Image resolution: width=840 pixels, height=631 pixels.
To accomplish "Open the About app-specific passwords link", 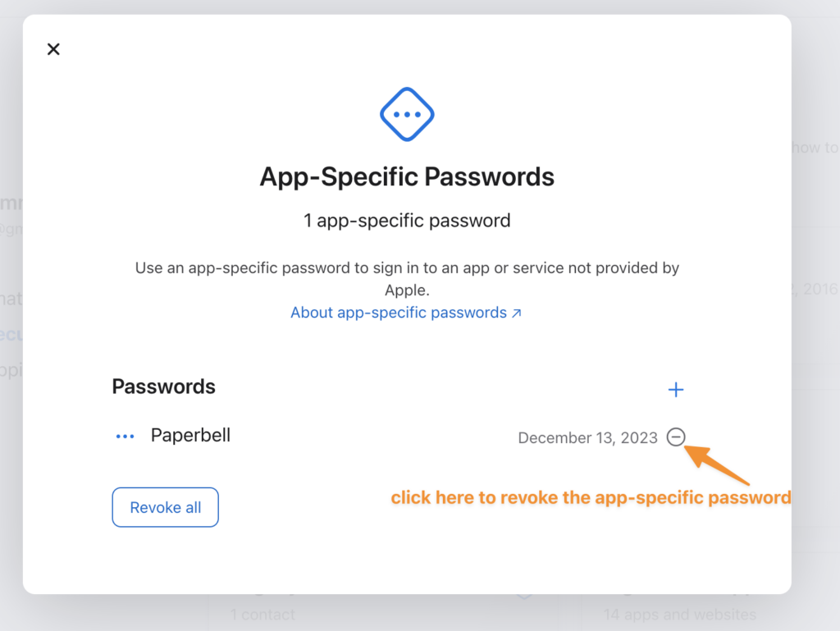I will (399, 313).
